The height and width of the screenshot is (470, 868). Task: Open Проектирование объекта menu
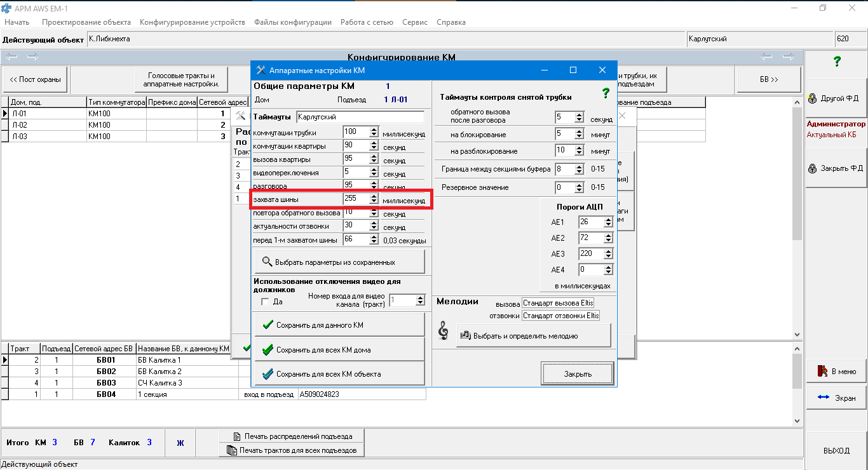click(x=86, y=22)
